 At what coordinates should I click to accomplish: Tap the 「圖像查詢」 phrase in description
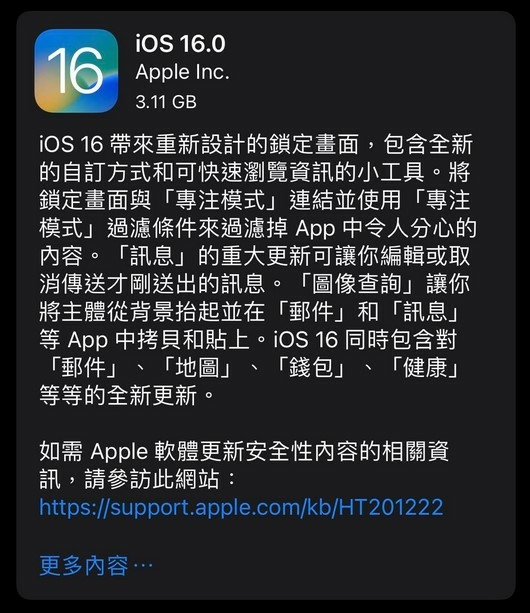[x=355, y=283]
